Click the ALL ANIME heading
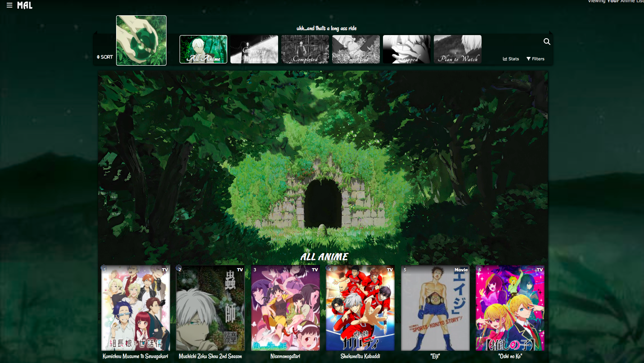 pos(324,257)
